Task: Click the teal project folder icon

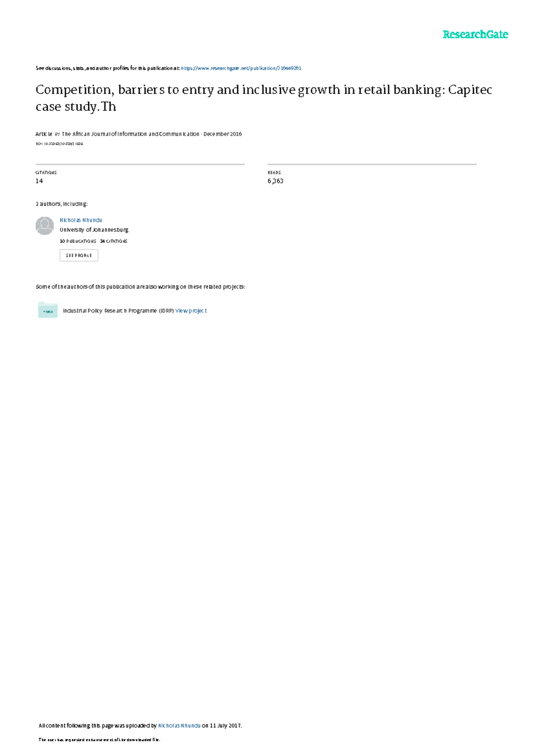Action: coord(48,310)
